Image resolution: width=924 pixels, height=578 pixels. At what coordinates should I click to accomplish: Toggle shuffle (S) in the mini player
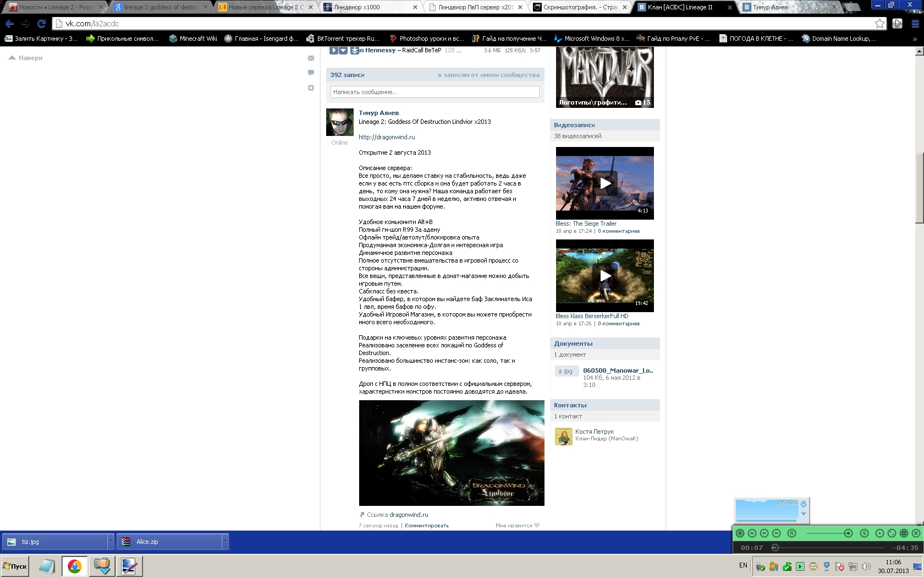coord(864,533)
